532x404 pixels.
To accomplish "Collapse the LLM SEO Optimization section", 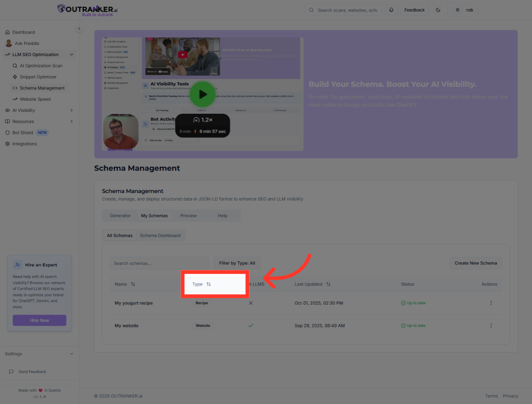I will click(71, 55).
